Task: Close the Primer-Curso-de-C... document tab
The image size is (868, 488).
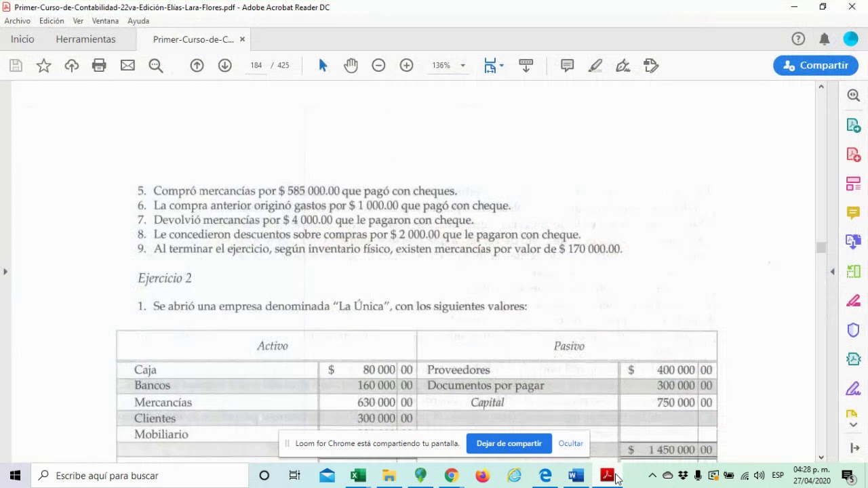Action: [x=242, y=39]
